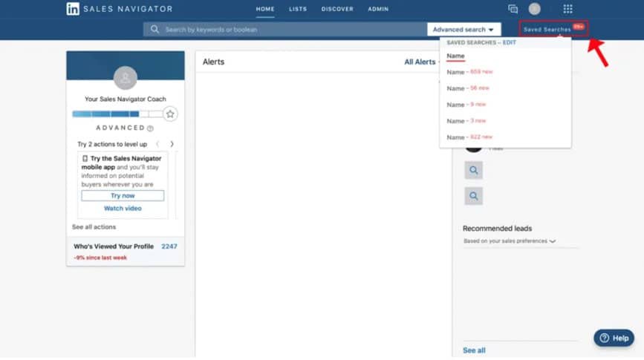Go to the previous coach action
Screen dimensions: 644x360
click(x=157, y=144)
